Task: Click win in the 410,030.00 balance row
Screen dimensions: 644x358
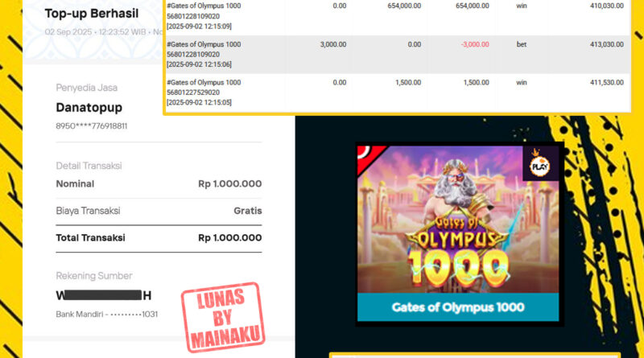Action: [x=522, y=6]
